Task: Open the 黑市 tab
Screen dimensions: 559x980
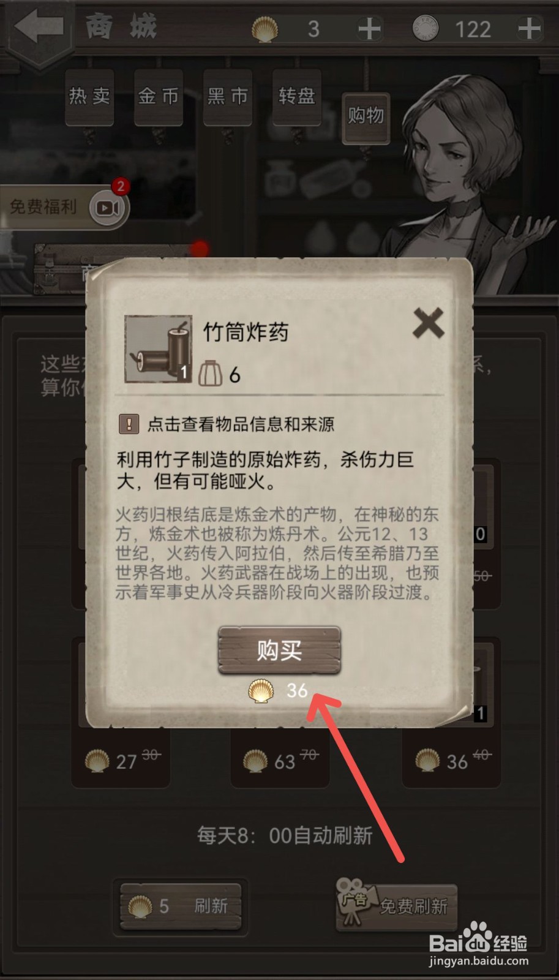Action: tap(228, 97)
